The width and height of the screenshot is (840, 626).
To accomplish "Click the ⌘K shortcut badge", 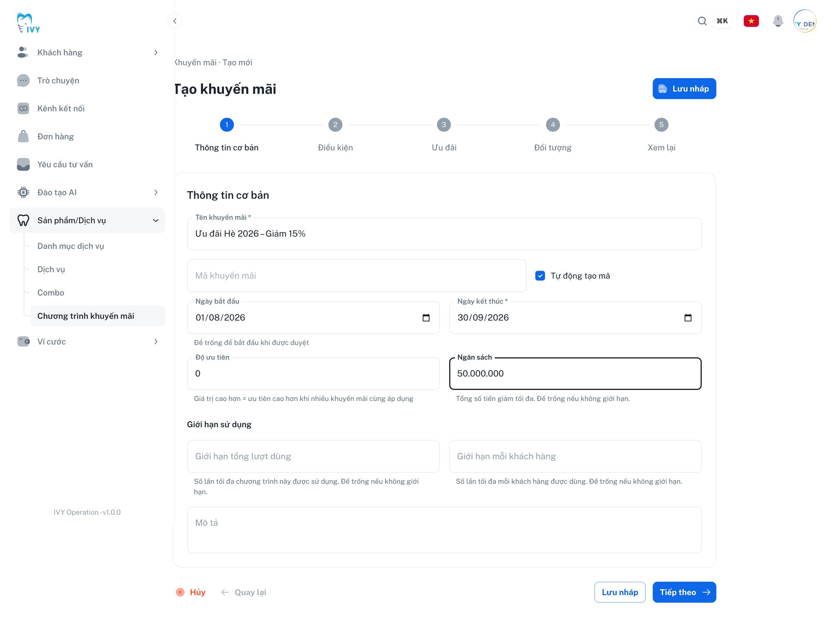I will pos(722,21).
